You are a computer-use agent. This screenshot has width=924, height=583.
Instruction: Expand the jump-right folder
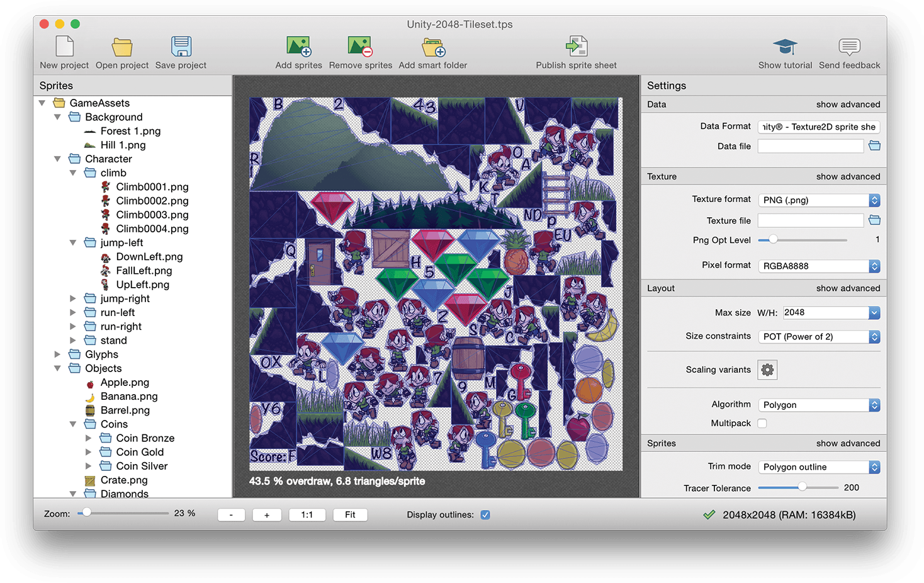point(74,298)
